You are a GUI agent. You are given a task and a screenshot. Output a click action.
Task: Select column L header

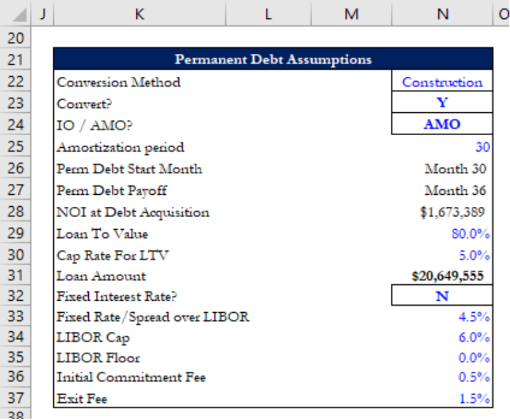tap(268, 13)
